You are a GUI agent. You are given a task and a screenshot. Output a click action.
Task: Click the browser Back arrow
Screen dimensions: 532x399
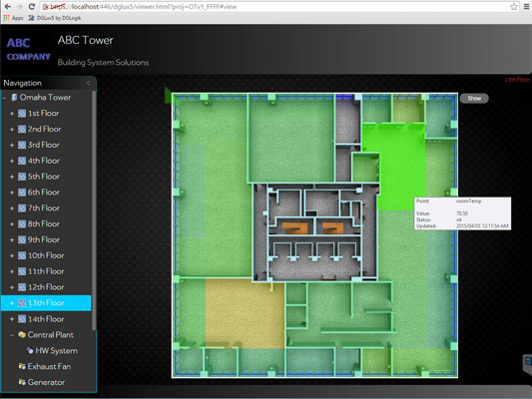click(x=7, y=6)
